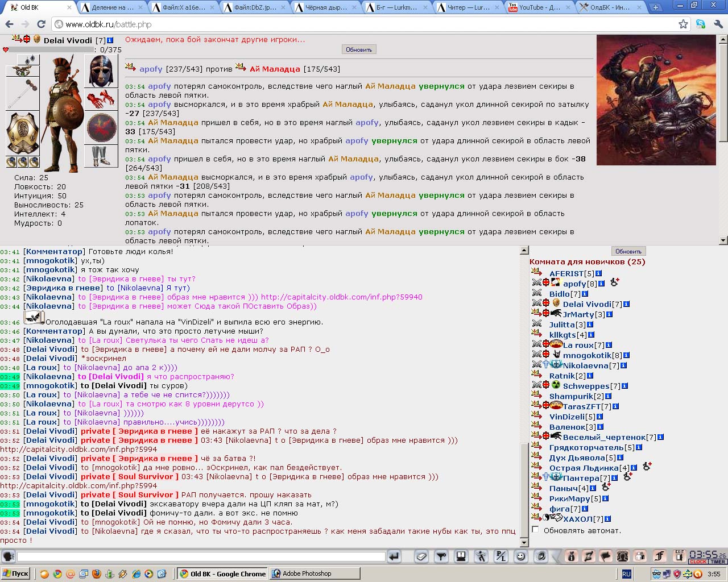Enable the auto-update checkbox
Viewport: 728px width, 582px height.
click(x=535, y=530)
